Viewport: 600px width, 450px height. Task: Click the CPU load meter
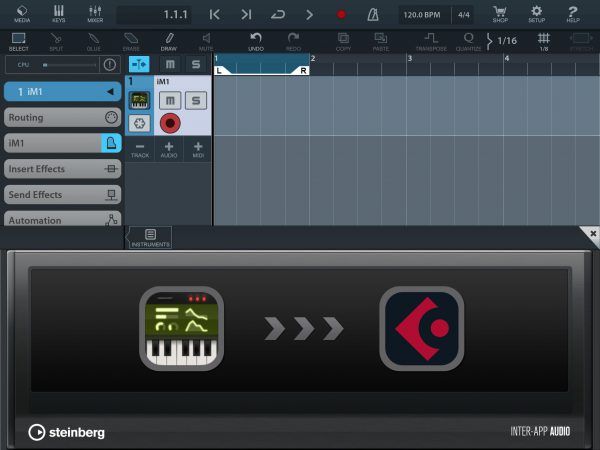[x=52, y=65]
